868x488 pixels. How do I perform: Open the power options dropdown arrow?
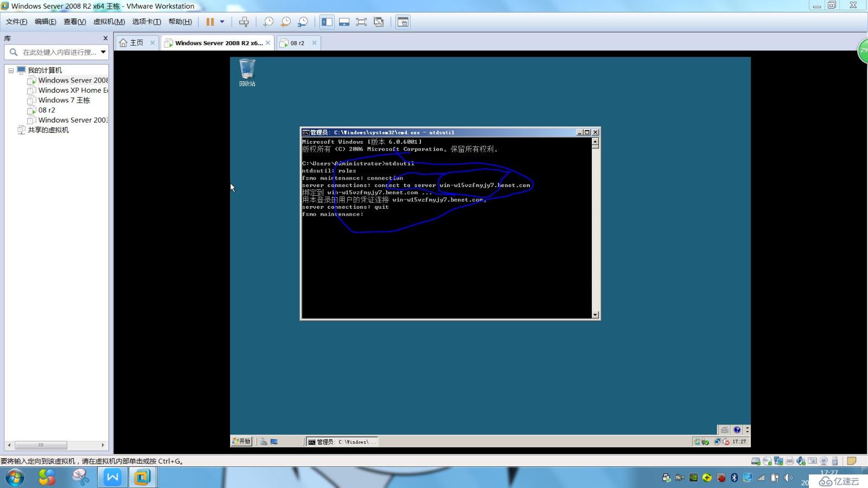222,22
